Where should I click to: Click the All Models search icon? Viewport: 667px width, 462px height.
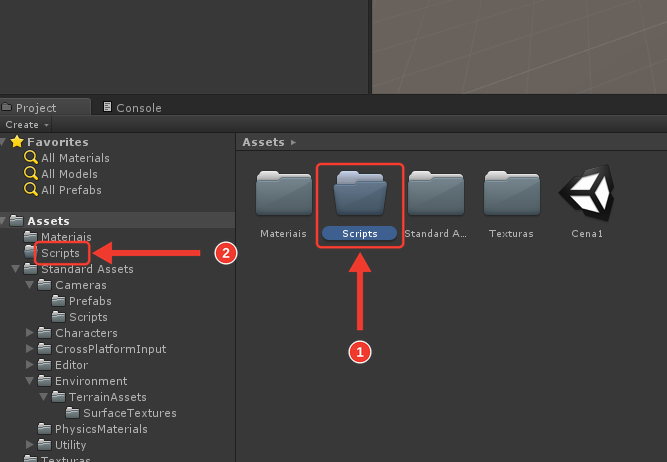(x=31, y=174)
